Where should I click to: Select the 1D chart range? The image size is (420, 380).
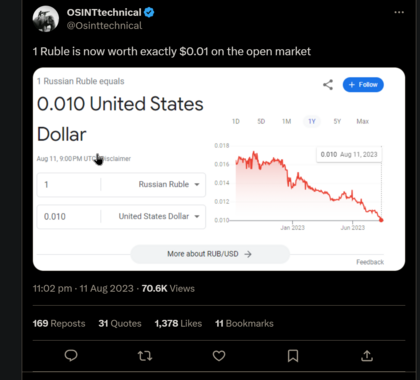tap(236, 121)
